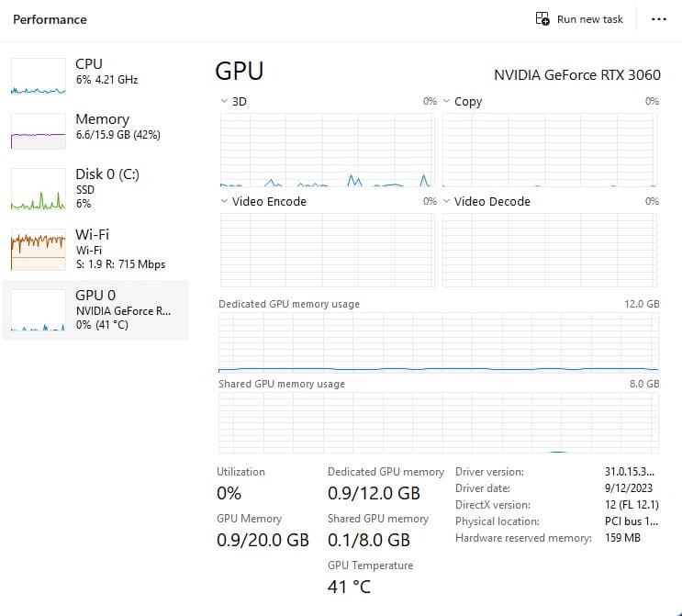This screenshot has width=682, height=616.
Task: Open the Video Decode graph dropdown
Action: click(447, 201)
